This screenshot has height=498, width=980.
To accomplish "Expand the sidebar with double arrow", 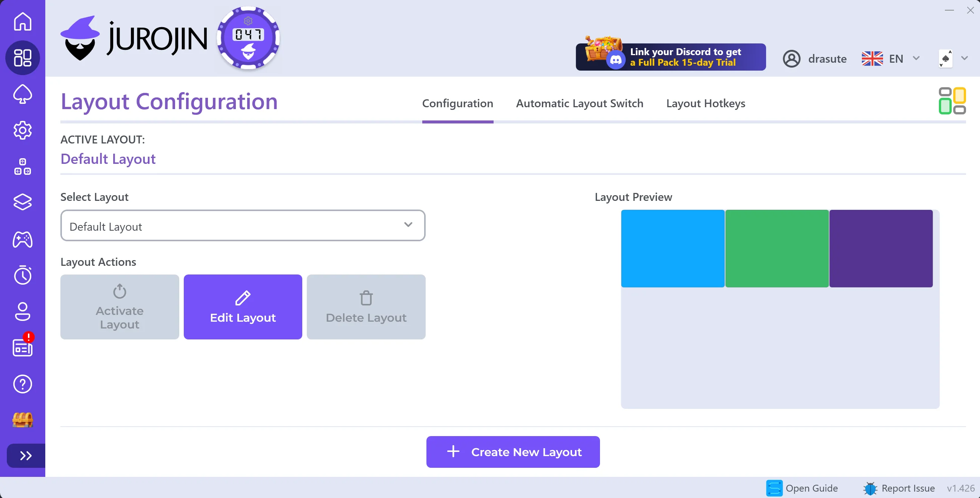I will coord(26,455).
